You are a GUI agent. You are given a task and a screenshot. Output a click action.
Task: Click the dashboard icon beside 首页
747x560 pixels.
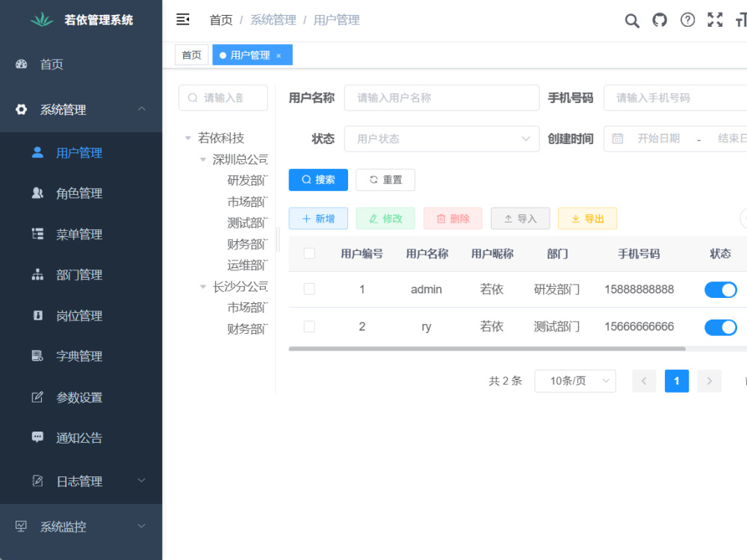click(x=22, y=64)
